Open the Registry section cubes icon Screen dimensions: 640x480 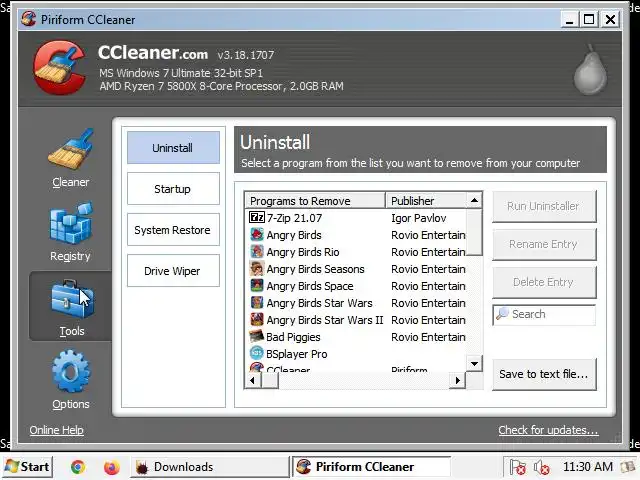pos(71,223)
